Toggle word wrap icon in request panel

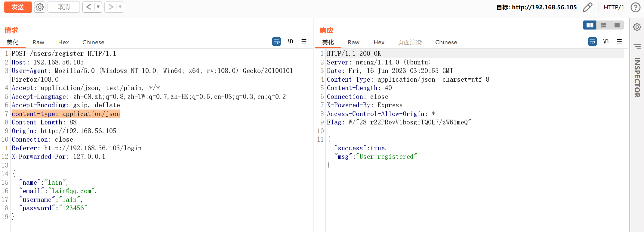pyautogui.click(x=277, y=41)
